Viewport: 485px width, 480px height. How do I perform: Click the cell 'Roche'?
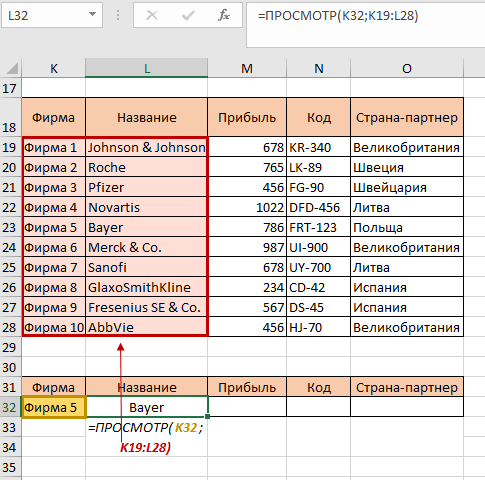147,167
